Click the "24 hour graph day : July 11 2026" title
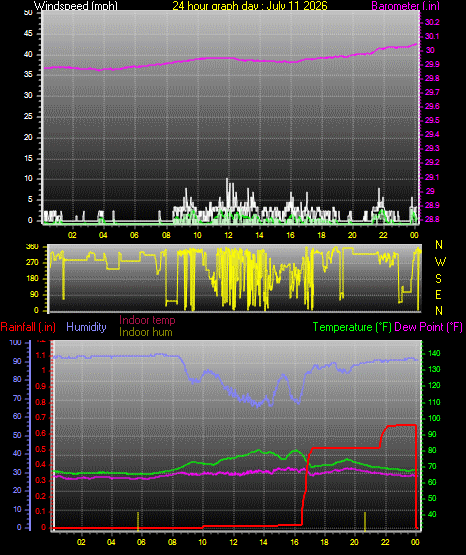Viewport: 466px width, 555px height. (x=250, y=6)
